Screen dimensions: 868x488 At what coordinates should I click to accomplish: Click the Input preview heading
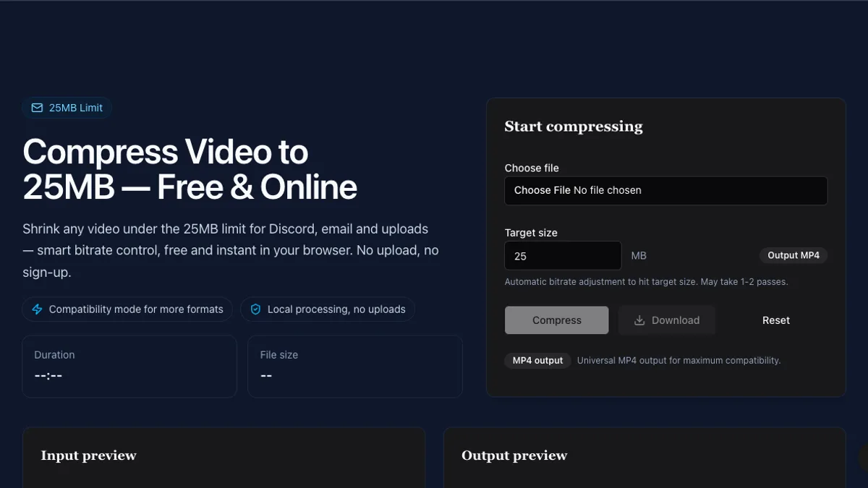point(89,455)
